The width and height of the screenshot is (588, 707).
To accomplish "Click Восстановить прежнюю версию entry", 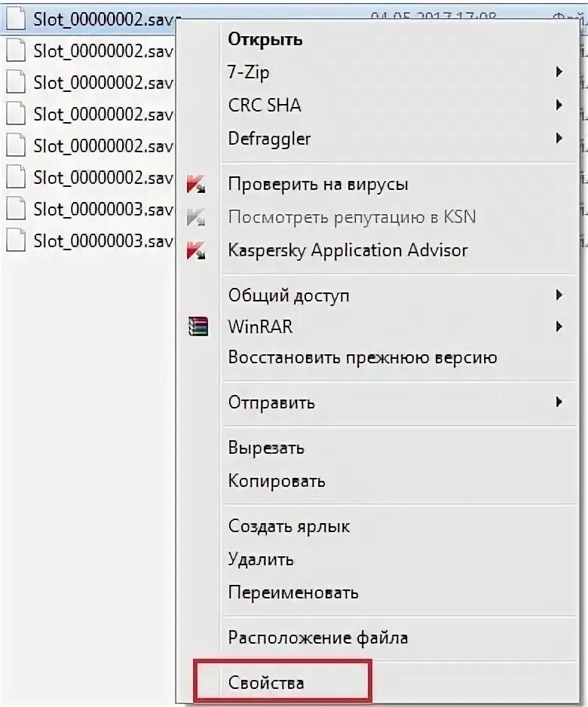I will [x=363, y=357].
